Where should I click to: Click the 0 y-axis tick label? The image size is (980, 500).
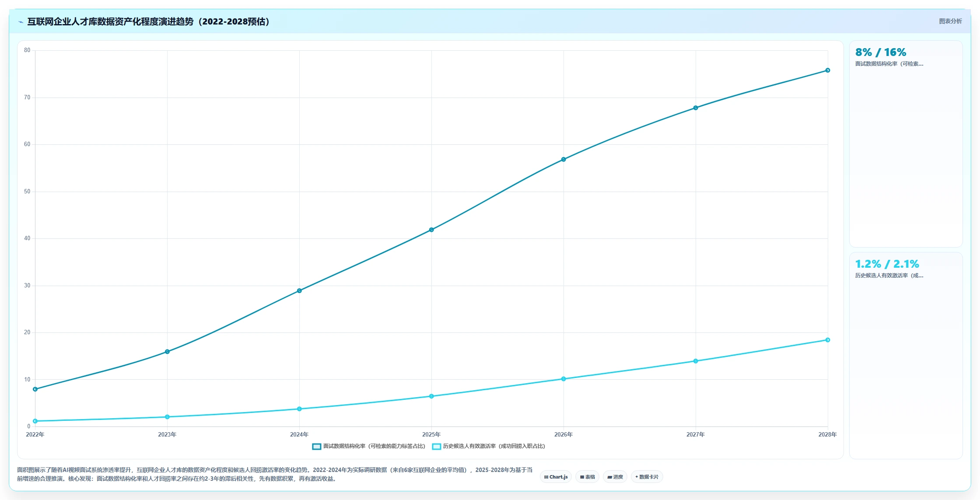click(x=29, y=427)
